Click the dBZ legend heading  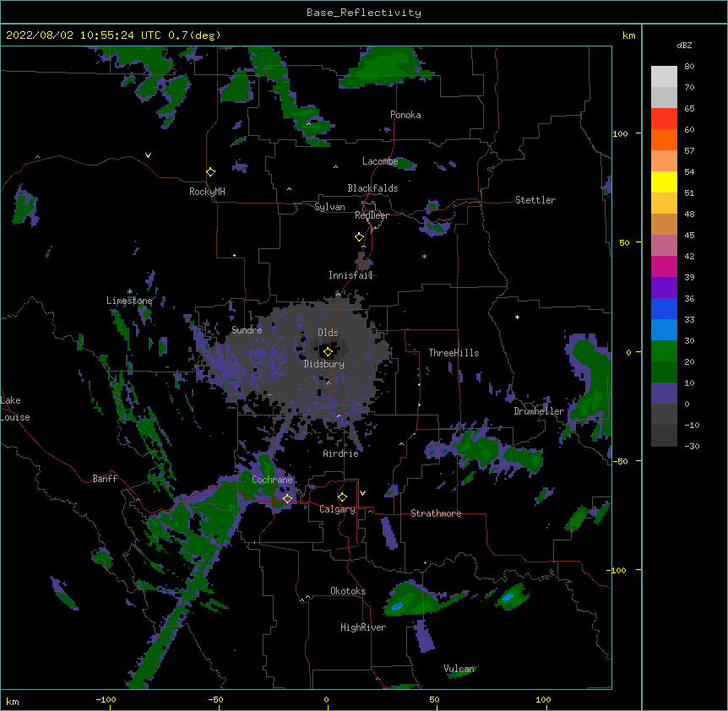pyautogui.click(x=684, y=45)
